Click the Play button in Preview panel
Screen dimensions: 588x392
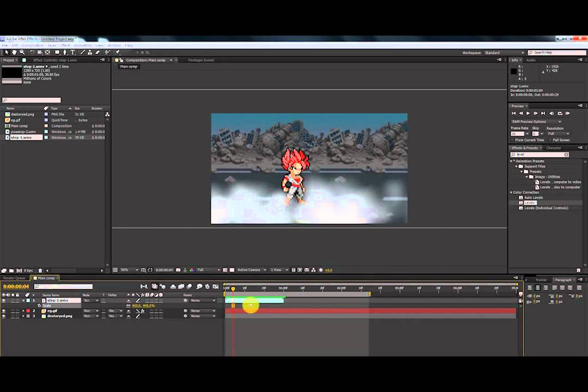pyautogui.click(x=528, y=113)
